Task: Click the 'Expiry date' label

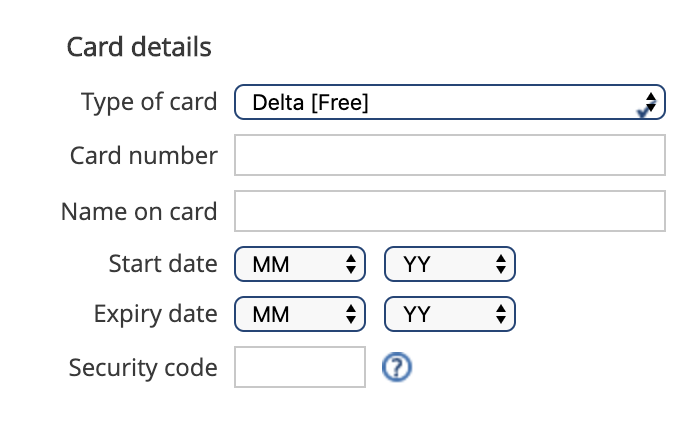Action: 156,314
